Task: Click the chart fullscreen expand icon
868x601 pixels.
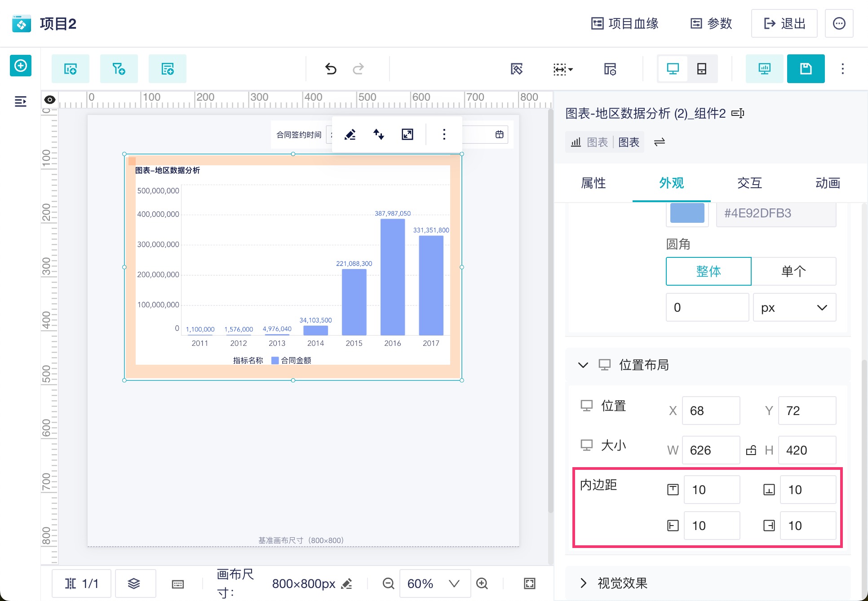Action: pos(407,134)
